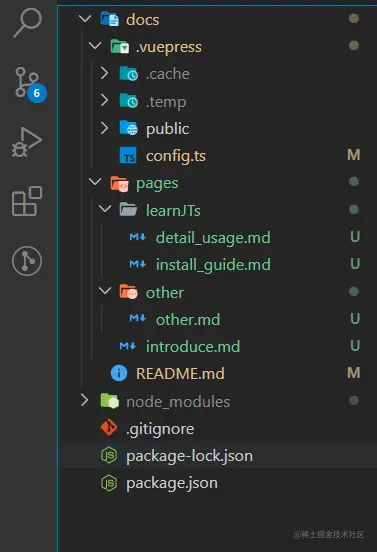The width and height of the screenshot is (377, 552).
Task: Open the Search view in the activity bar
Action: coord(27,22)
